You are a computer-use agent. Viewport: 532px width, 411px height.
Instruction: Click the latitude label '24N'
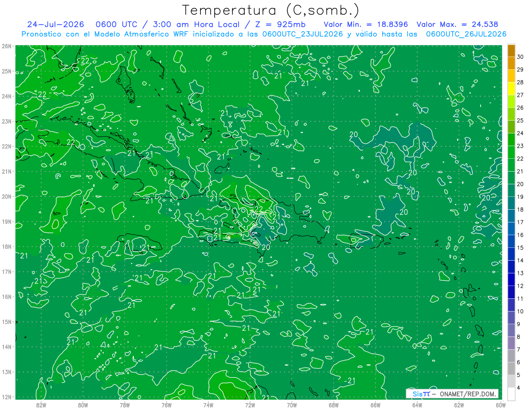click(x=7, y=96)
